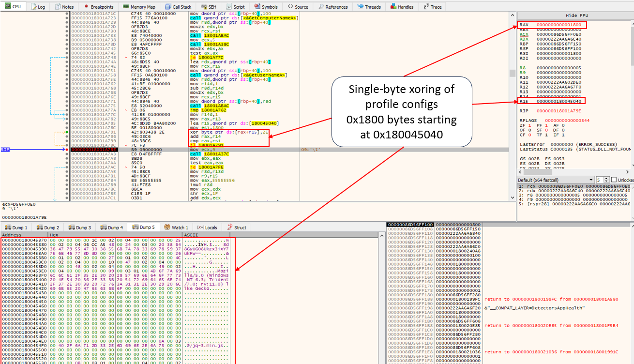Toggle the ZF flag value
This screenshot has height=364, width=634.
pos(530,124)
